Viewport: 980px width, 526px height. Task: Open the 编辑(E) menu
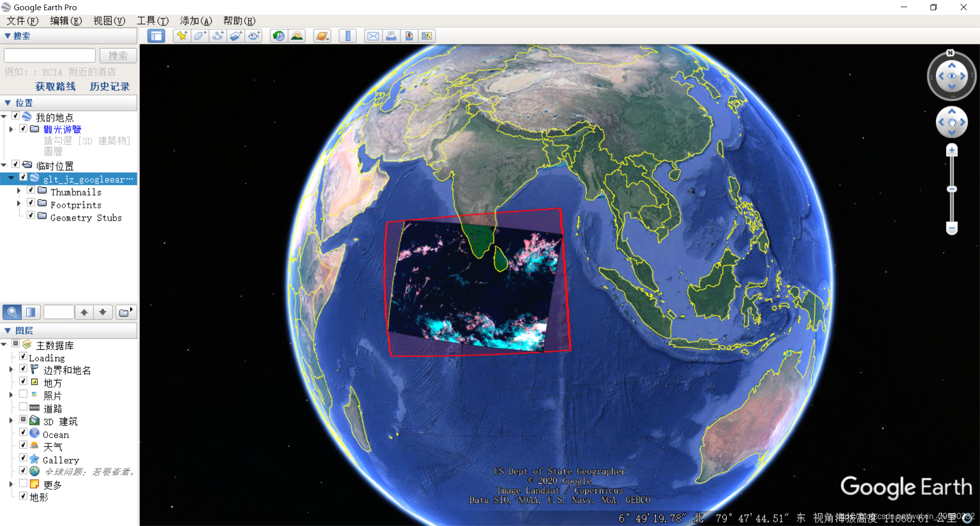(66, 21)
